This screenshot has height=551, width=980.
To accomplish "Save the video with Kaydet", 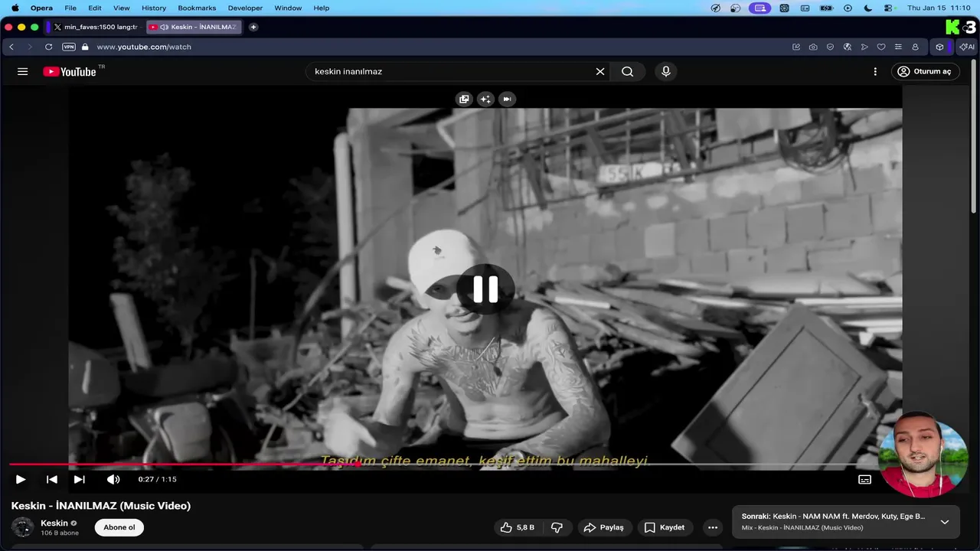I will (665, 527).
